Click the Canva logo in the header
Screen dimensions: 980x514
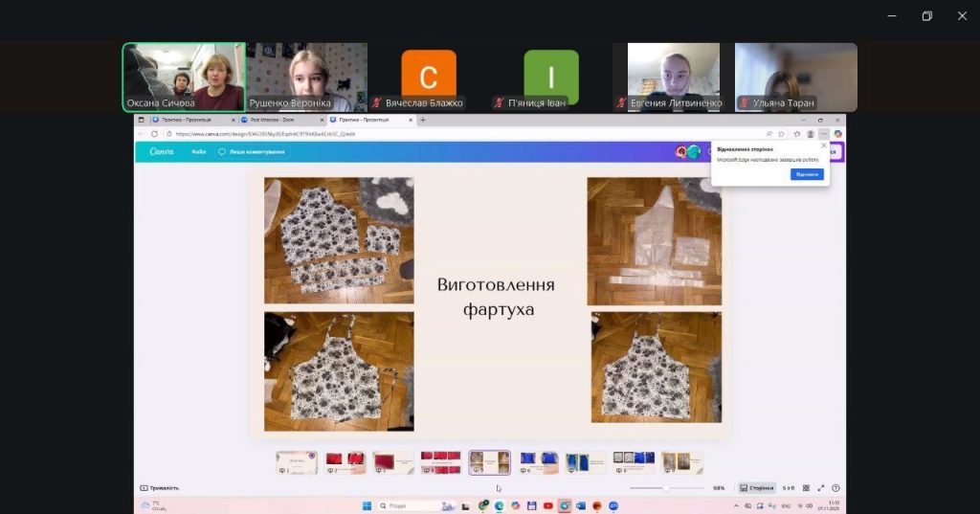pyautogui.click(x=162, y=151)
